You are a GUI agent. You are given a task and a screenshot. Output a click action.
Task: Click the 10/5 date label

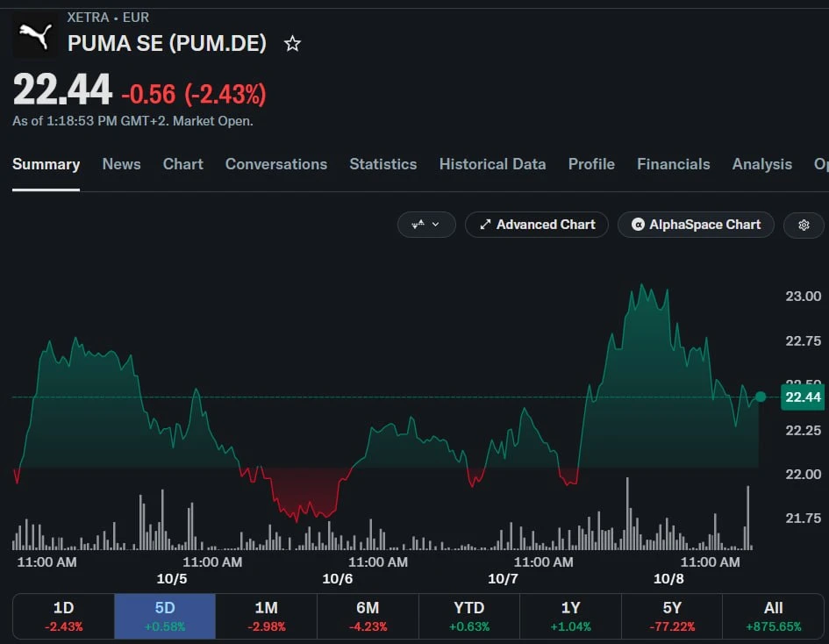click(172, 579)
